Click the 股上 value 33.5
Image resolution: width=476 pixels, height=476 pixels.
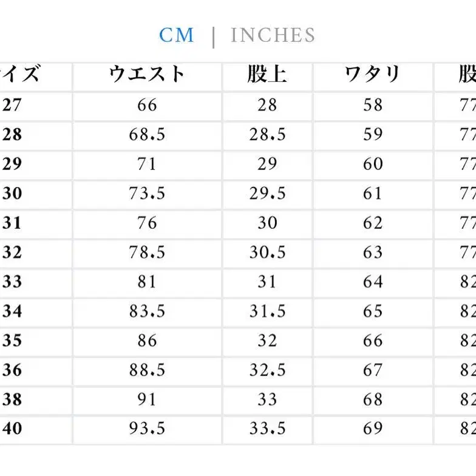267,429
